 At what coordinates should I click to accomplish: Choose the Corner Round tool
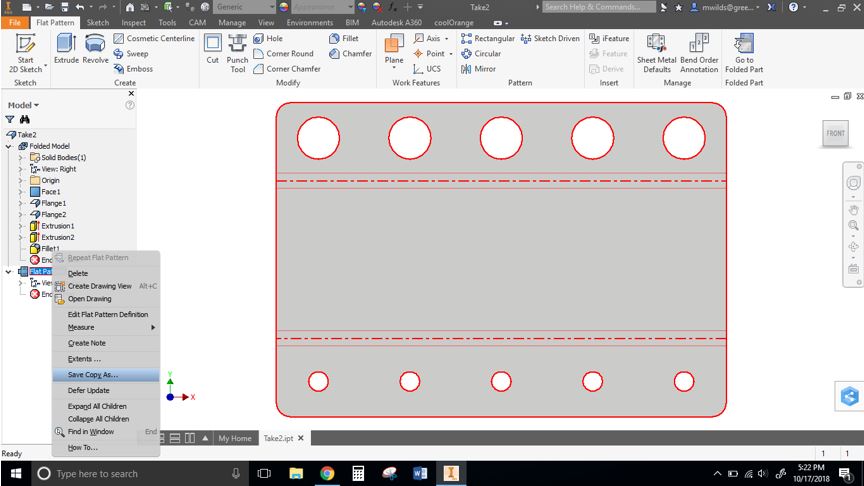pyautogui.click(x=283, y=53)
